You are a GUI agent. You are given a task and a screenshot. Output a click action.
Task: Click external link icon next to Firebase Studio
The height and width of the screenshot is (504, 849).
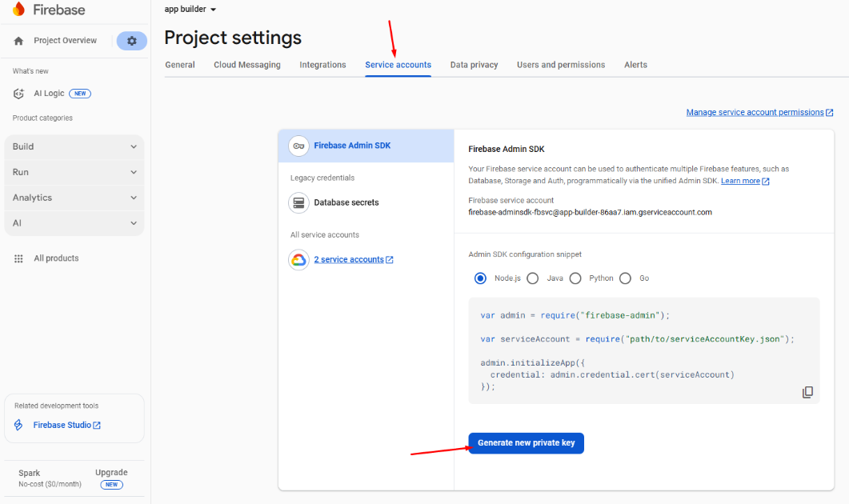[x=97, y=426]
